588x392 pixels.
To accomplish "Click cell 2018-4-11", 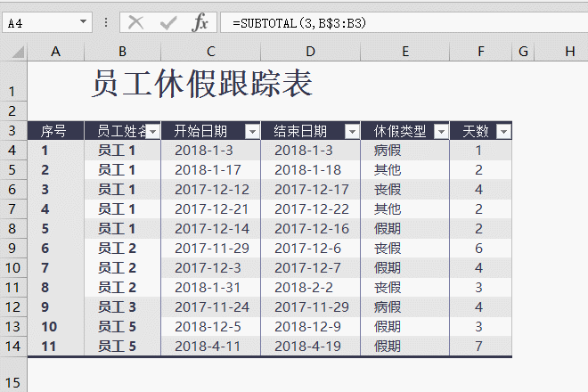I will click(x=211, y=346).
